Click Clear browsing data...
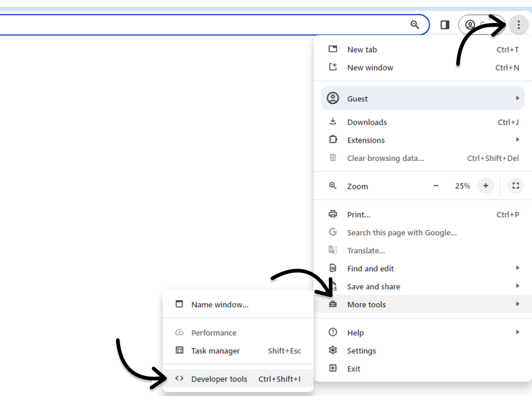532x404 pixels. pos(386,158)
